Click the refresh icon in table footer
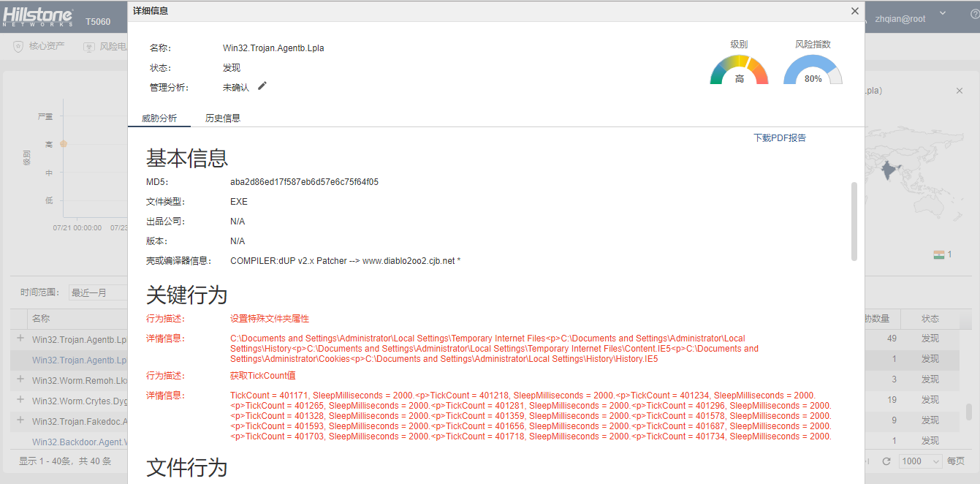The width and height of the screenshot is (980, 484). pyautogui.click(x=886, y=461)
